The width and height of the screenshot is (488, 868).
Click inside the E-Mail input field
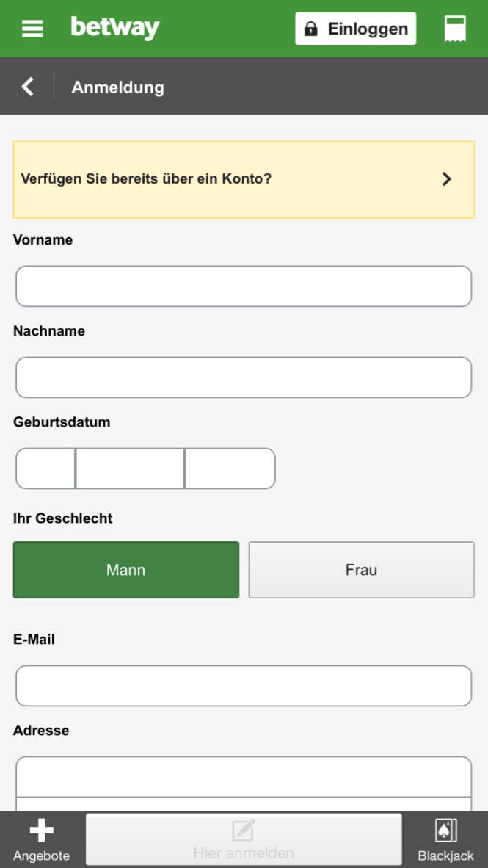click(243, 684)
